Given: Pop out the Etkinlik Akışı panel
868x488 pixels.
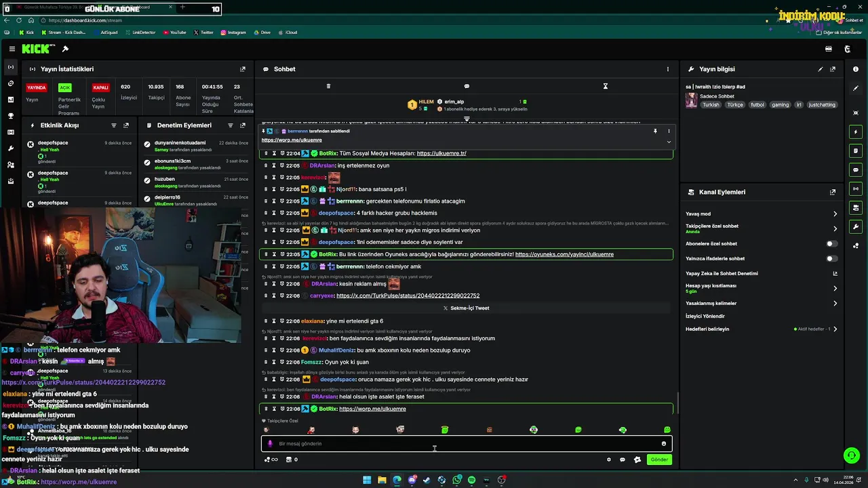Looking at the screenshot, I should point(126,125).
